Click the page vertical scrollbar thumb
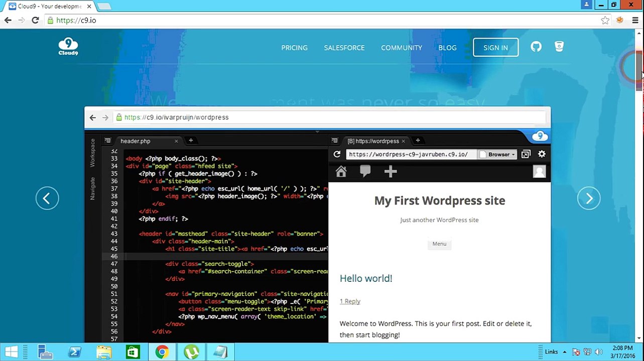The height and width of the screenshot is (361, 644). [639, 71]
